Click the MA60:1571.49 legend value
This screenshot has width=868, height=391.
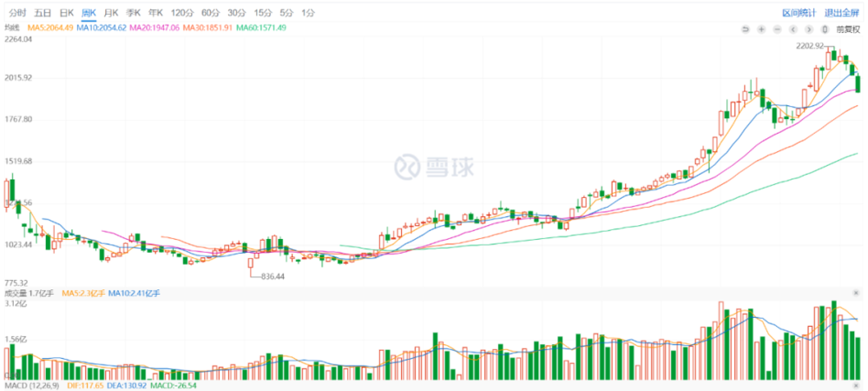261,27
